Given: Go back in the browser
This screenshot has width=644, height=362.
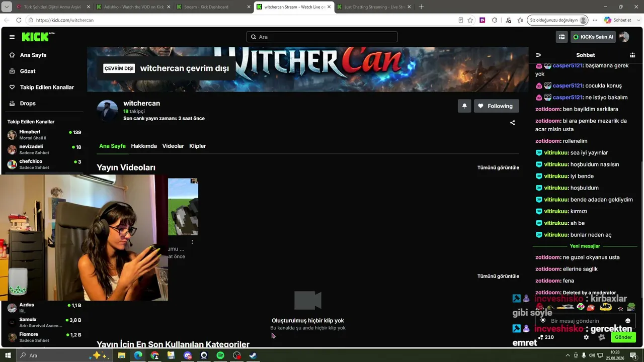Looking at the screenshot, I should [7, 20].
